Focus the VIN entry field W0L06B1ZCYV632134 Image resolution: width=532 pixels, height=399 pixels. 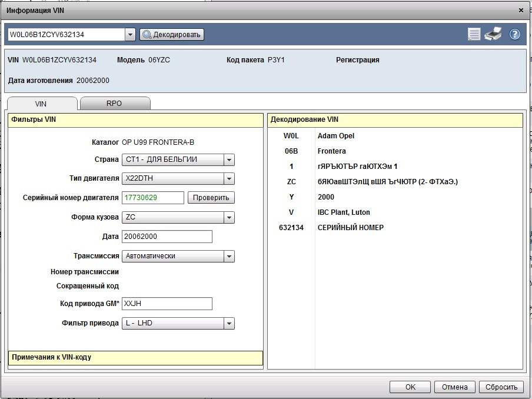(x=66, y=35)
